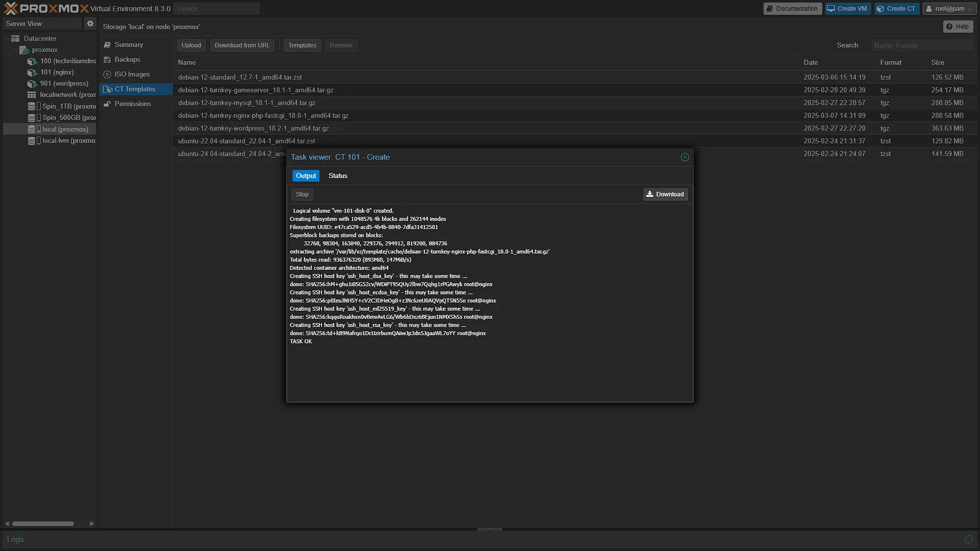Select the Datacenter node
Viewport: 980px width, 551px height.
click(40, 38)
